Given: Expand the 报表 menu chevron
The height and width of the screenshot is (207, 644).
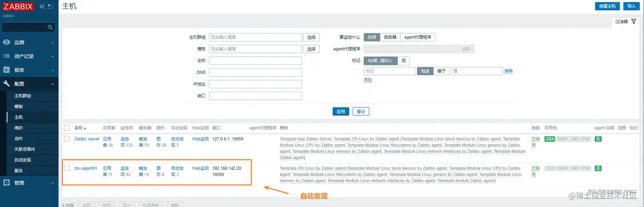Looking at the screenshot, I should point(52,70).
